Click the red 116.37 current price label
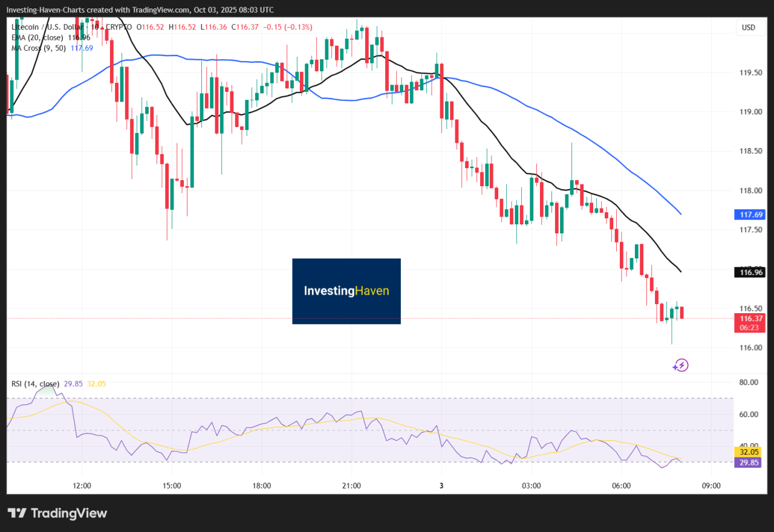Screen dimensions: 774x532 pos(750,319)
